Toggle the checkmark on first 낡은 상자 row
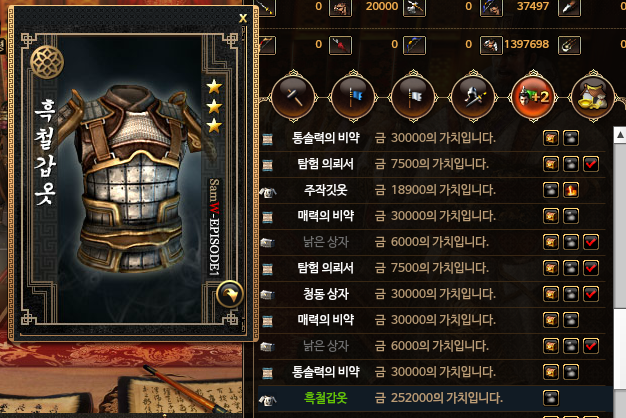The height and width of the screenshot is (418, 626). pos(591,242)
